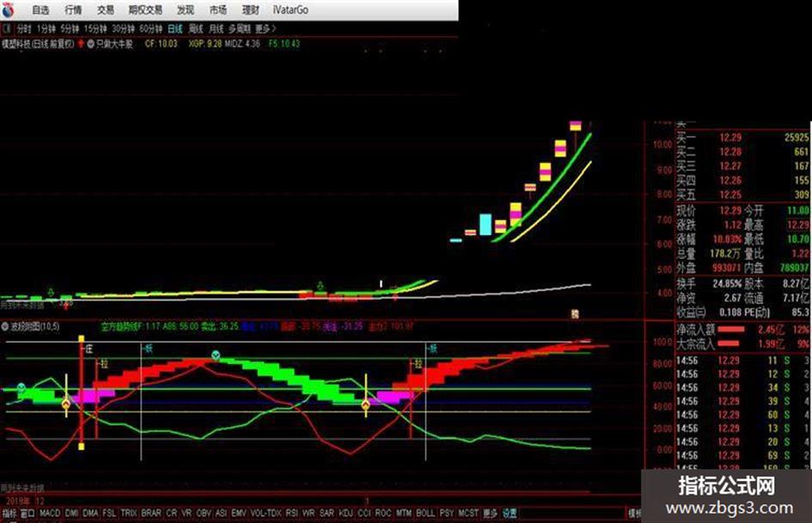
Task: Switch to the 30分钟 chart period
Action: pyautogui.click(x=123, y=28)
